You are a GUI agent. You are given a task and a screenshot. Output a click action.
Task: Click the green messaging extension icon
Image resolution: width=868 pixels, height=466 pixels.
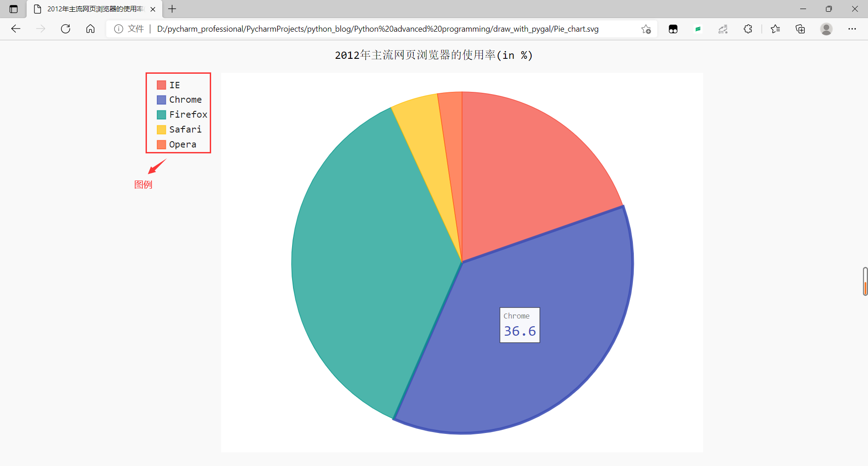click(x=698, y=29)
